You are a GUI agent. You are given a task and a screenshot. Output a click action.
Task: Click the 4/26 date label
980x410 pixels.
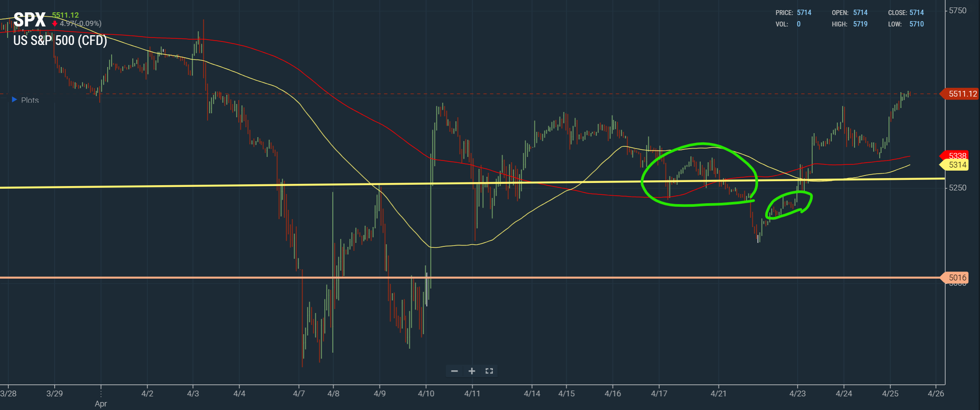(936, 393)
